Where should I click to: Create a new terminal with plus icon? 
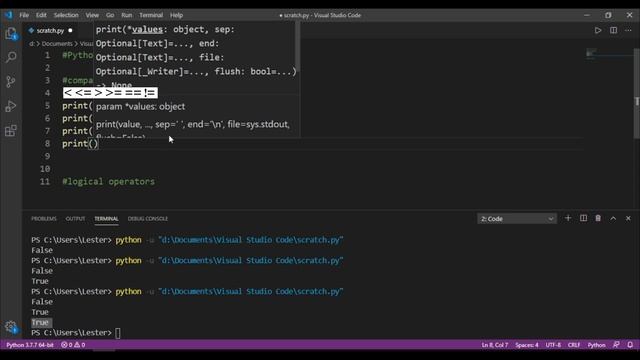click(568, 218)
